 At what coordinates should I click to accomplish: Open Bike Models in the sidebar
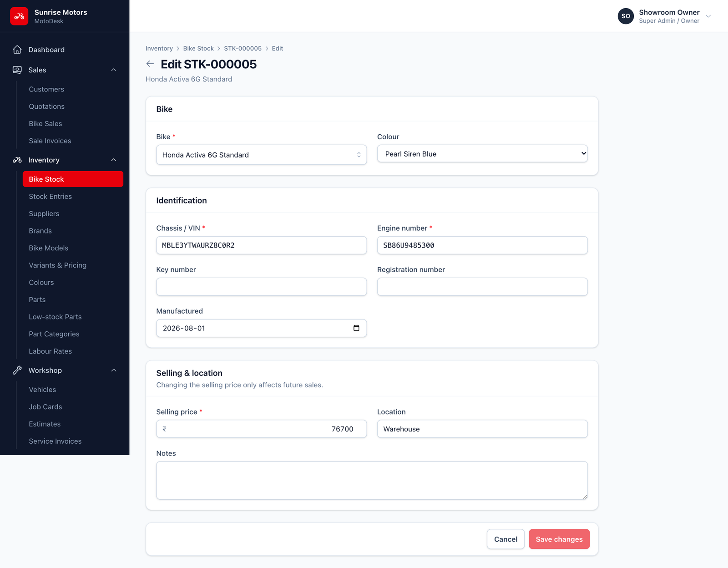point(49,248)
